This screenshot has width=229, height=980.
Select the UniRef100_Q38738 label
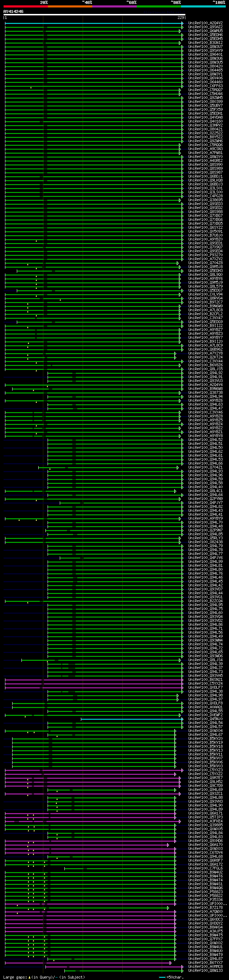point(205,393)
